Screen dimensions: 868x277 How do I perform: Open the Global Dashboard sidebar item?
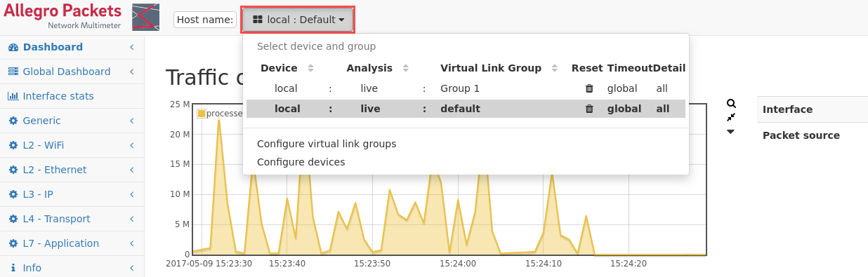72,72
